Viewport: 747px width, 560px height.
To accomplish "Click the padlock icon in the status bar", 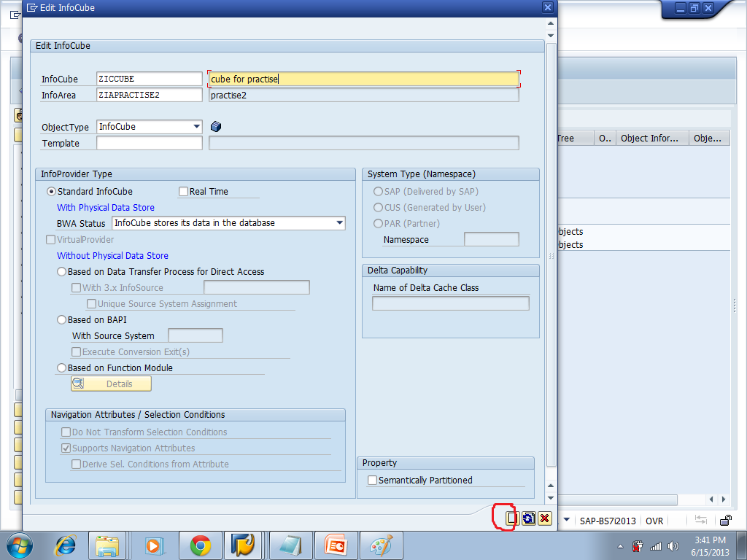I will [x=725, y=521].
